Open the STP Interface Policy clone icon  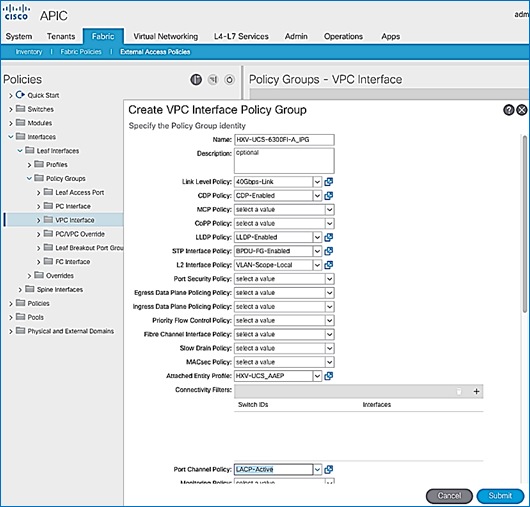pos(329,251)
